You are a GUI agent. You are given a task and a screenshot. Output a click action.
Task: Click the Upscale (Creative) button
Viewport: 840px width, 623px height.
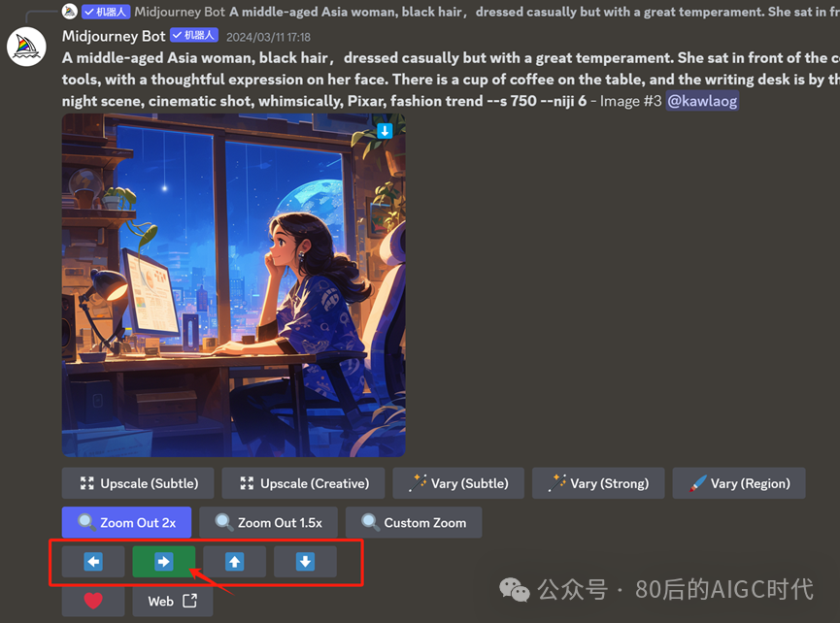click(303, 483)
